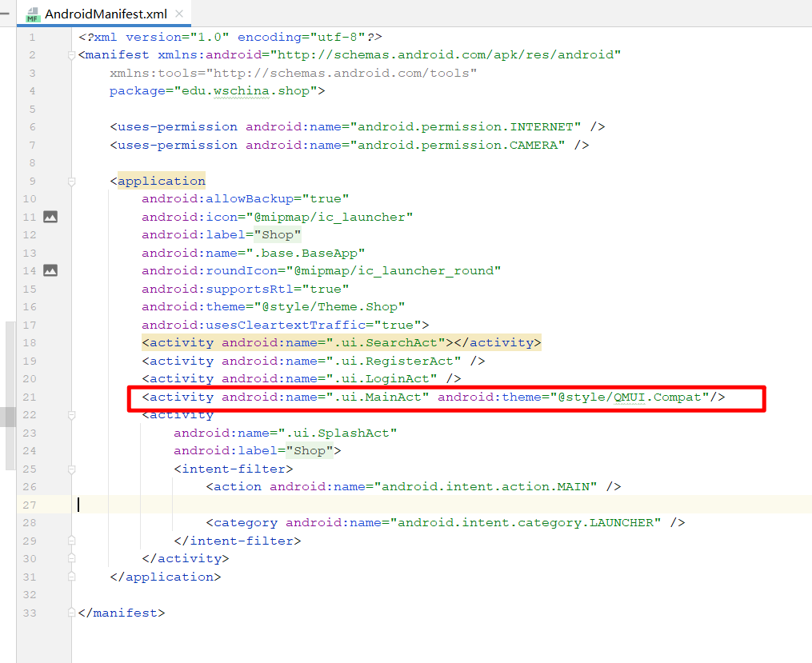Click line number 27 in gutter
Screen dimensions: 812x663
tap(30, 505)
